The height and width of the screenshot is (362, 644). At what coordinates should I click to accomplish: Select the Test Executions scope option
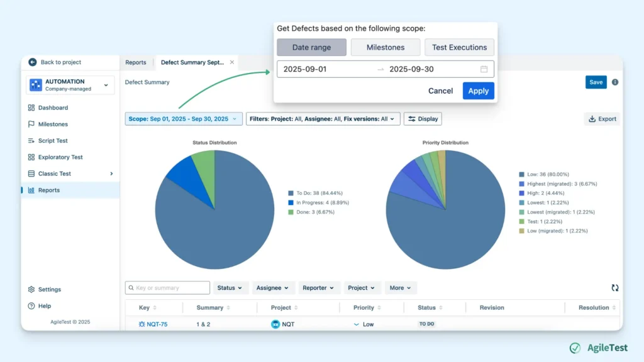459,47
